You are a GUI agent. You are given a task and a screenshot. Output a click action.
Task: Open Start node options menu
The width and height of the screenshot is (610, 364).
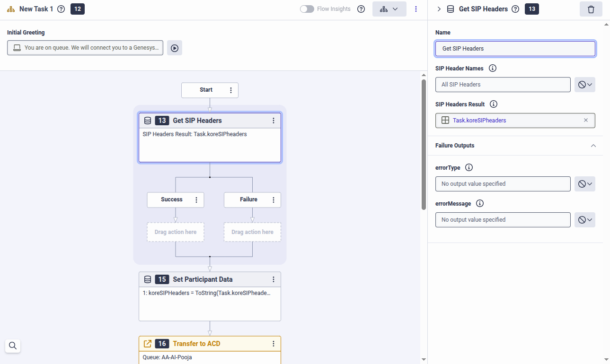pos(231,90)
